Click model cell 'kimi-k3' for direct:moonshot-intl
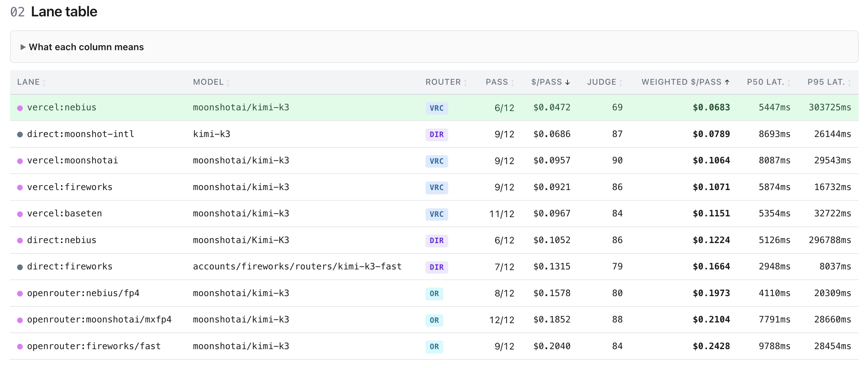Screen dimensions: 868x368 point(211,134)
